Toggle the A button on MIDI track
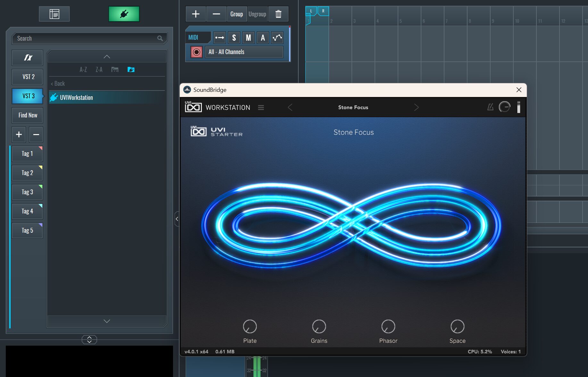Viewport: 588px width, 377px height. [263, 37]
